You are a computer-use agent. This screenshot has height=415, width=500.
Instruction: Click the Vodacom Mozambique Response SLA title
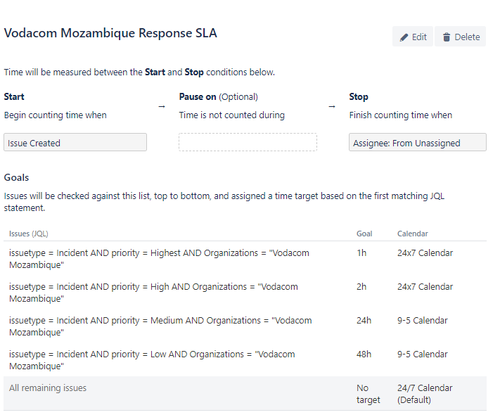coord(110,33)
